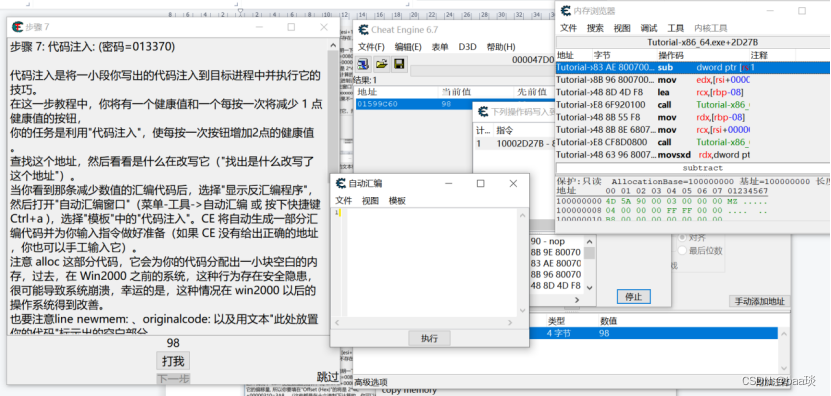Click 自动汇编 editor horizontal scroll-right arrow
Viewport: 831px width, 396px height.
point(510,322)
